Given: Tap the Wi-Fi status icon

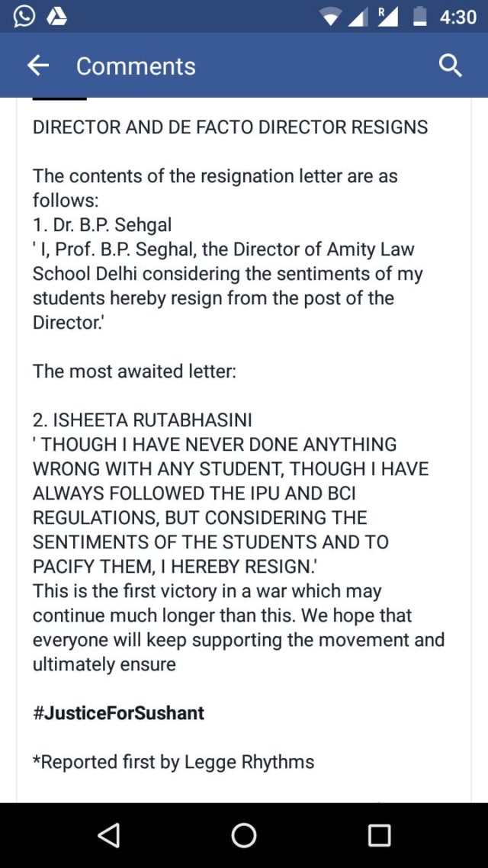Looking at the screenshot, I should coord(330,17).
